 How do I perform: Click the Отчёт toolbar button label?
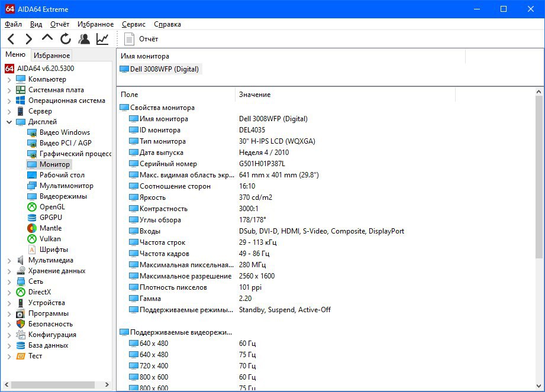(149, 39)
